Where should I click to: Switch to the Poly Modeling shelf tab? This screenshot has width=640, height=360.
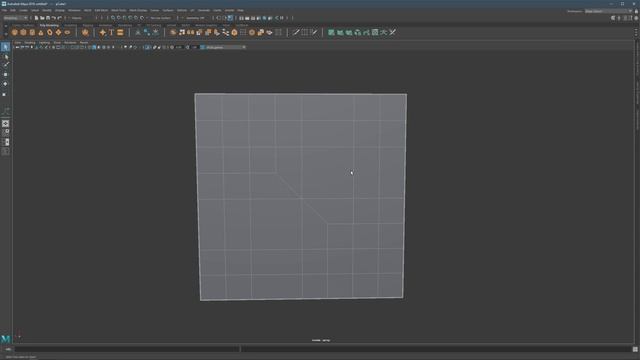pyautogui.click(x=49, y=25)
